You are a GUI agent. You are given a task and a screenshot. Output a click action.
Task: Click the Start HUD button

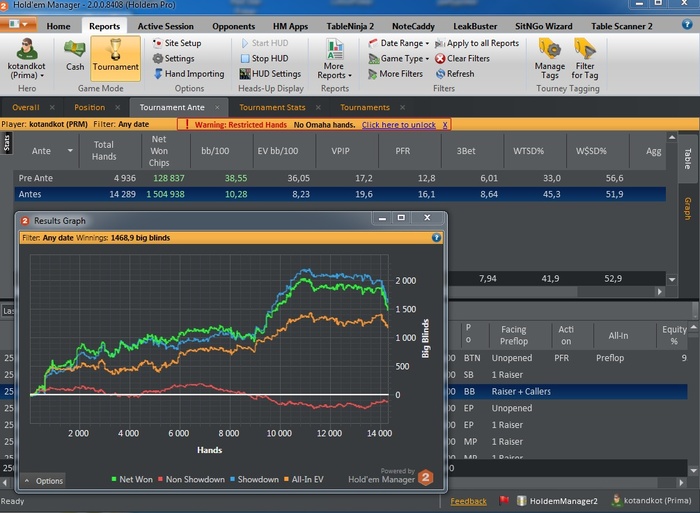[x=265, y=43]
